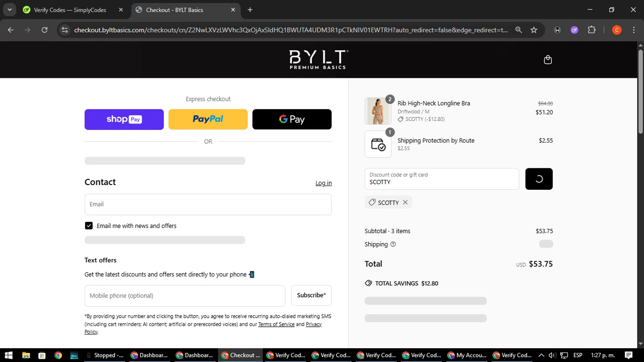The image size is (644, 362).
Task: Click the apply discount loading button
Action: coord(539,179)
